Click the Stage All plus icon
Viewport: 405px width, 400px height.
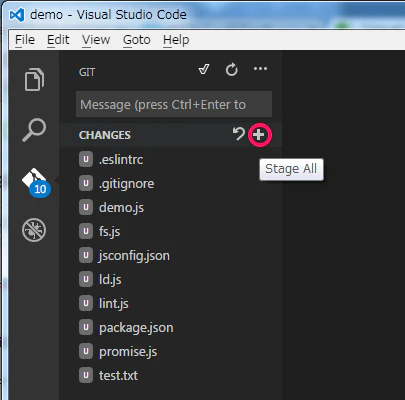tap(259, 135)
